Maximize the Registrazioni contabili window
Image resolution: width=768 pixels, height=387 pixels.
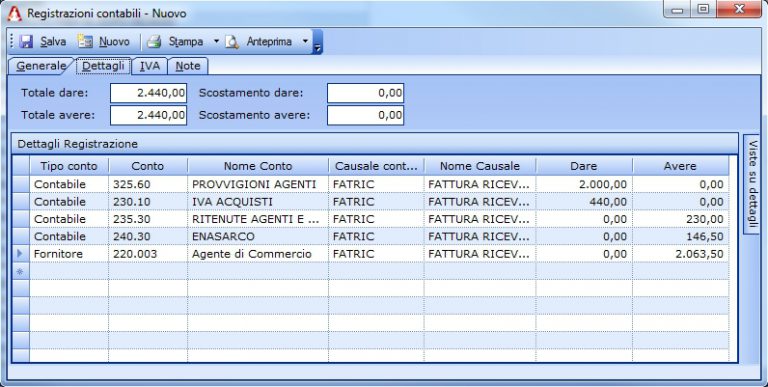pos(703,9)
